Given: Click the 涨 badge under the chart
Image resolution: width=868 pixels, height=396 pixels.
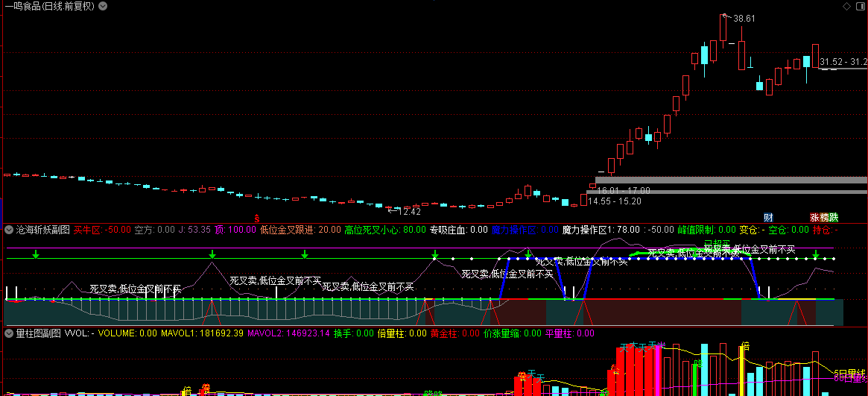Looking at the screenshot, I should pyautogui.click(x=815, y=217).
